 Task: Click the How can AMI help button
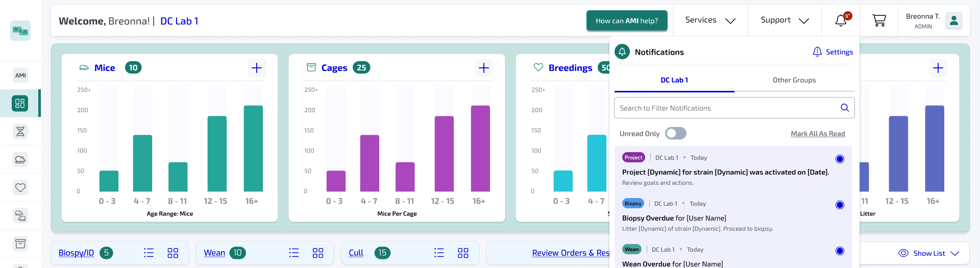627,21
